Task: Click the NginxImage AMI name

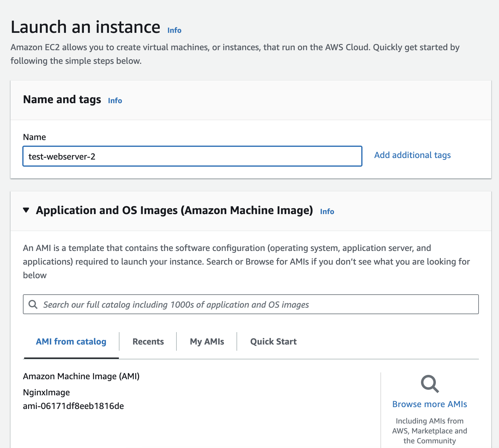Action: coord(46,392)
